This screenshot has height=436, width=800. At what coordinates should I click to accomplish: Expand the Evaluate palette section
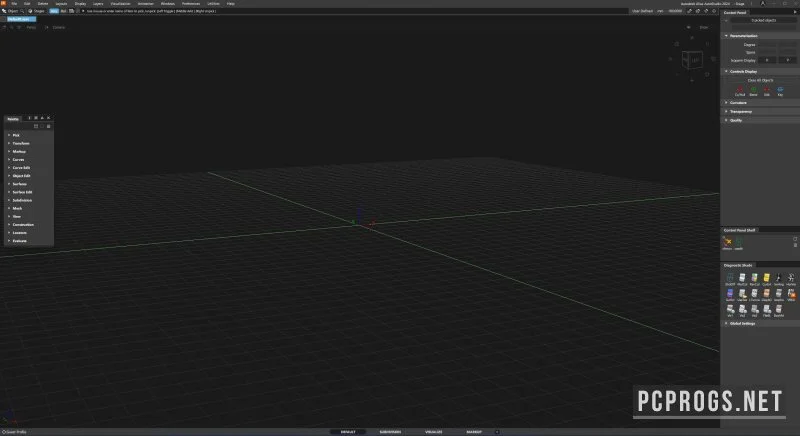29,241
